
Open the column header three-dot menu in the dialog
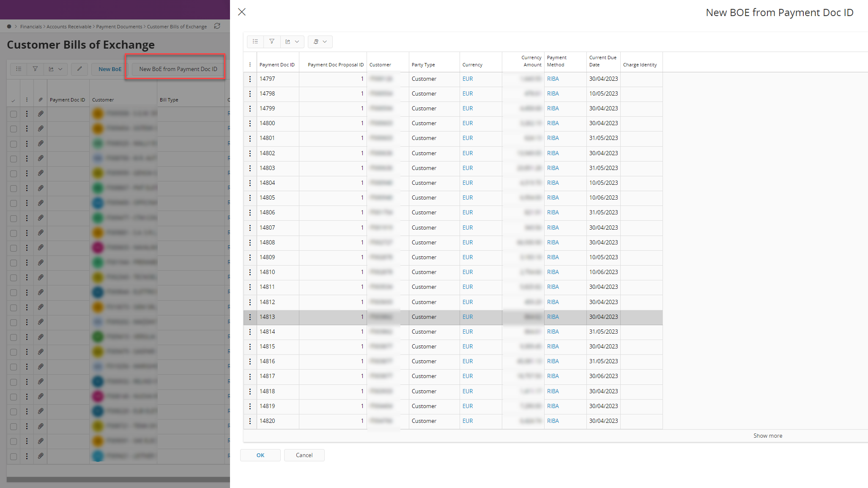250,65
